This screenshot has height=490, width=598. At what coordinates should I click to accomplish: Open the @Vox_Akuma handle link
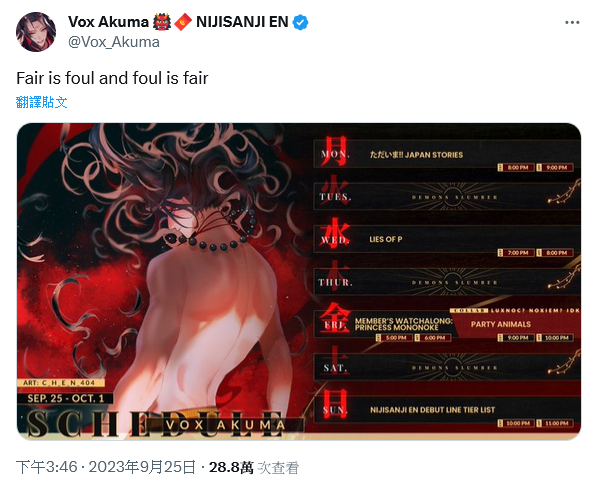coord(114,42)
